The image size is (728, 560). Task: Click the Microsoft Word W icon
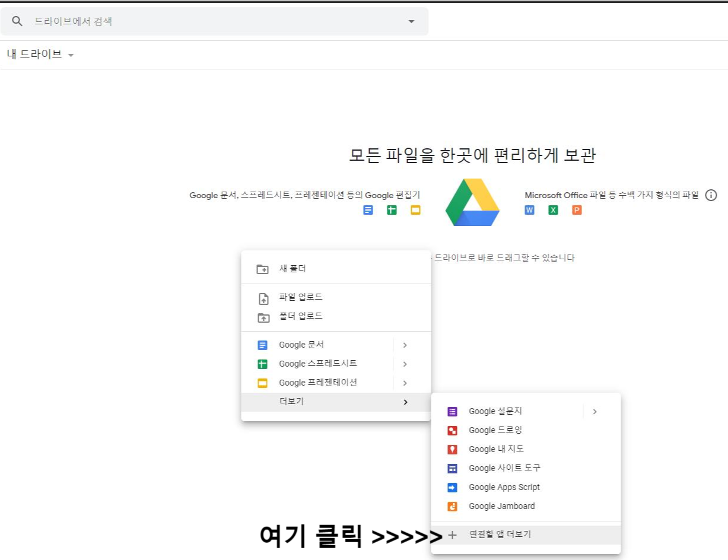pos(530,210)
